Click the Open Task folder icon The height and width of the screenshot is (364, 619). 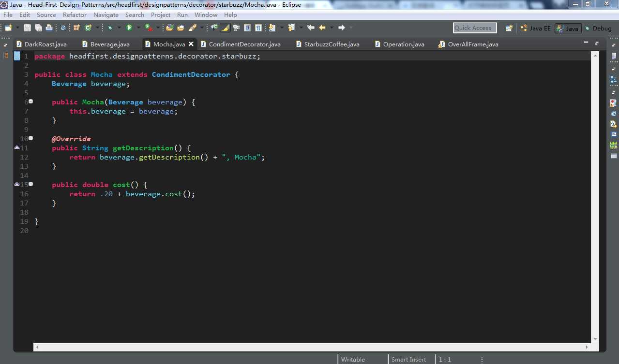coord(181,28)
